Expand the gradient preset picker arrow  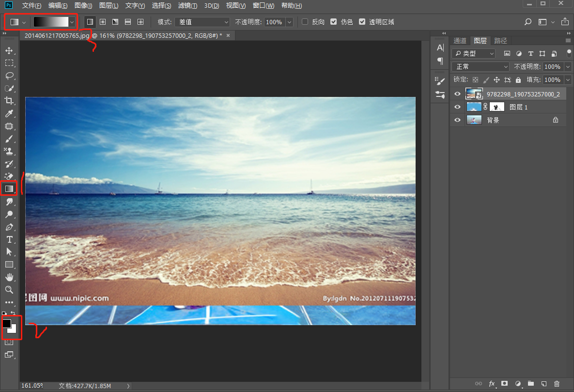click(x=72, y=22)
